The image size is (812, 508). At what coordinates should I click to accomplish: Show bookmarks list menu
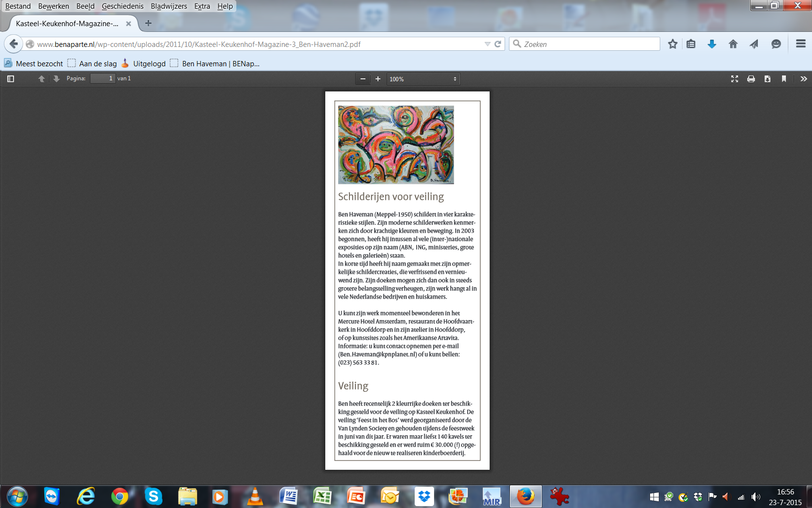coord(691,44)
